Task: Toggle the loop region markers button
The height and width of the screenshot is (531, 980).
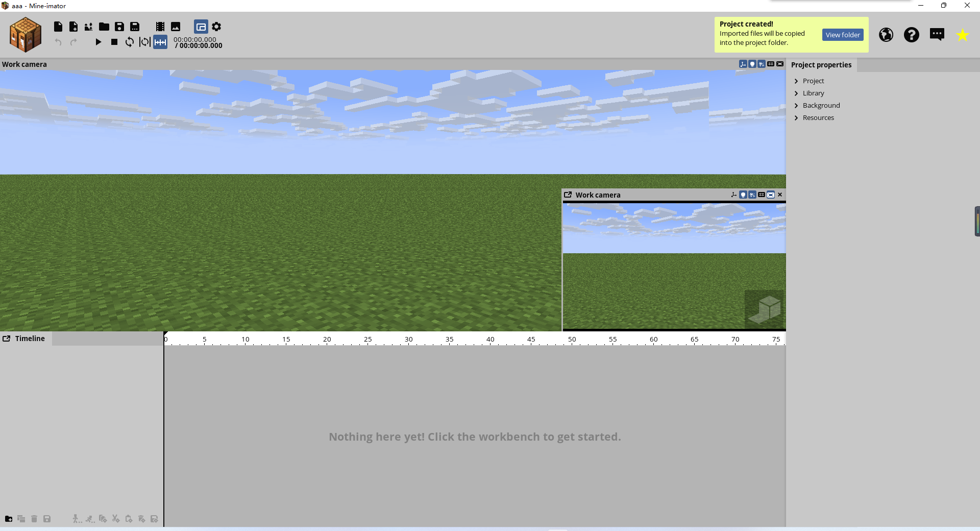Action: [145, 42]
